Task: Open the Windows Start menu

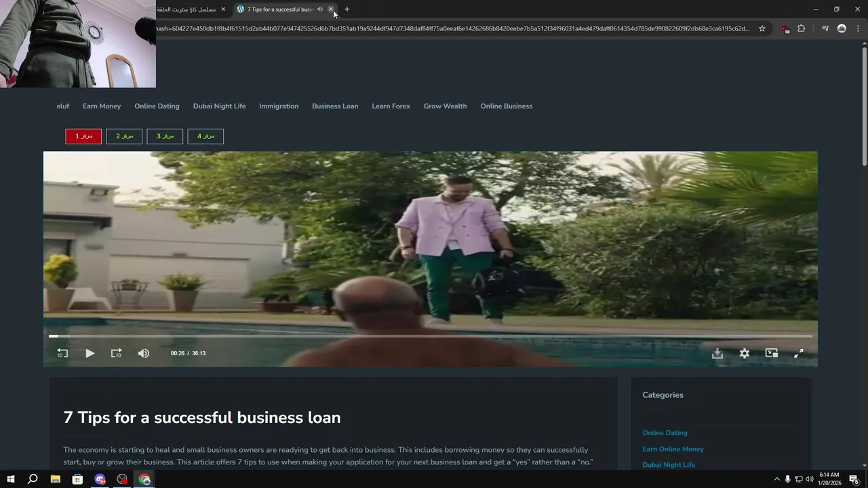Action: point(11,479)
